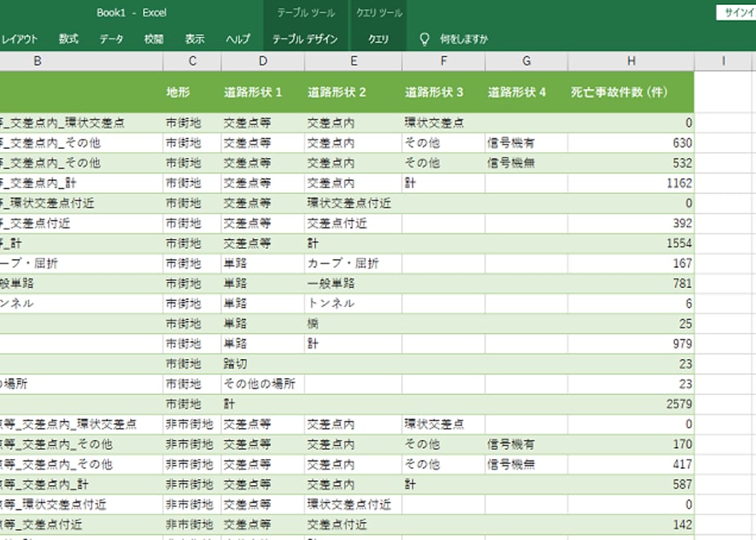Switch to the 表示 tab
This screenshot has height=540, width=756.
tap(195, 39)
